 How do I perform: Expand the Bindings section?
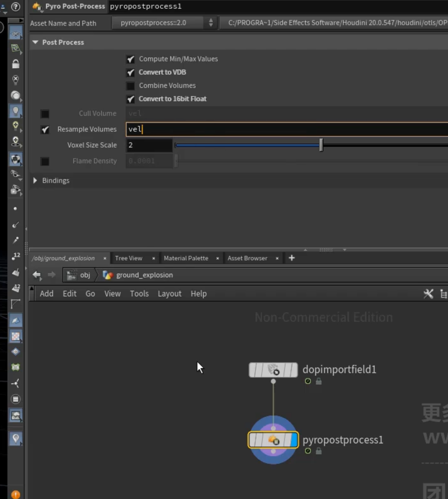click(x=35, y=180)
